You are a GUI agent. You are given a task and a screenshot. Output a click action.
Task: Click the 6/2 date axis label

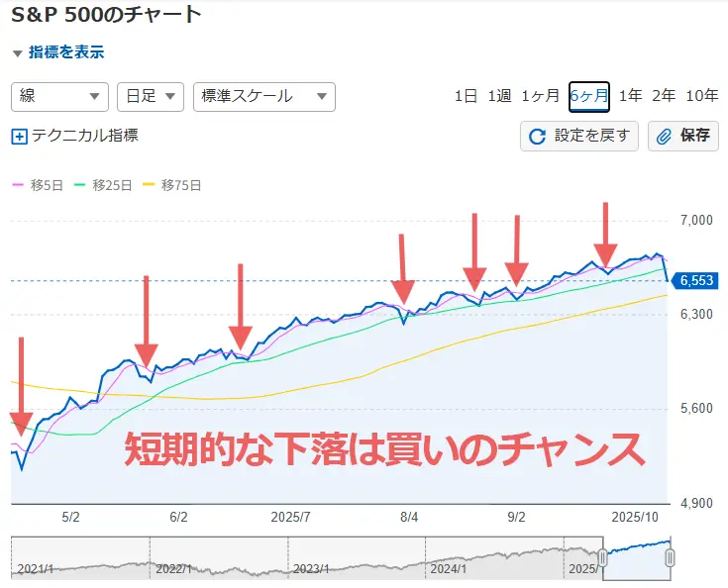pos(178,517)
